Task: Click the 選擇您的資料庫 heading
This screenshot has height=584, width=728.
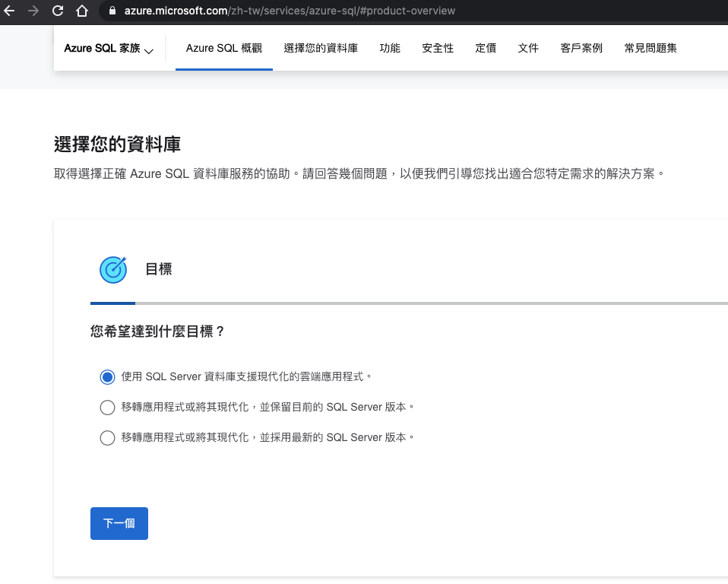Action: 117,144
